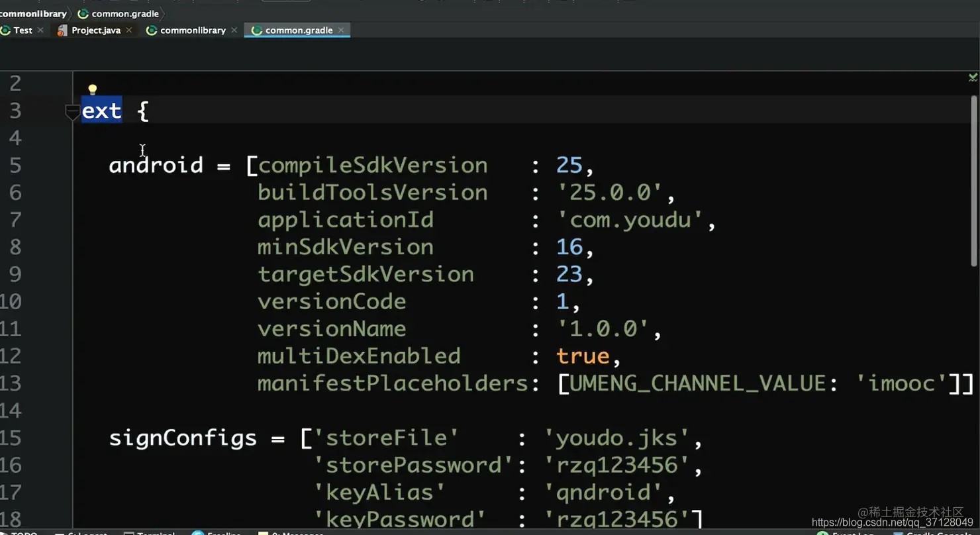Click 'compileSdkVersion' key
Screen dimensions: 980x535
(x=373, y=165)
